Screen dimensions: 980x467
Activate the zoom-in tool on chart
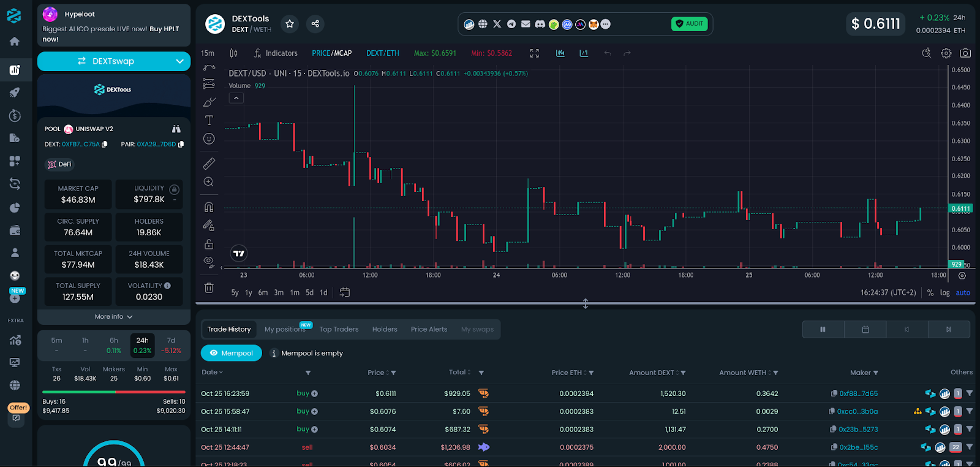pos(209,182)
